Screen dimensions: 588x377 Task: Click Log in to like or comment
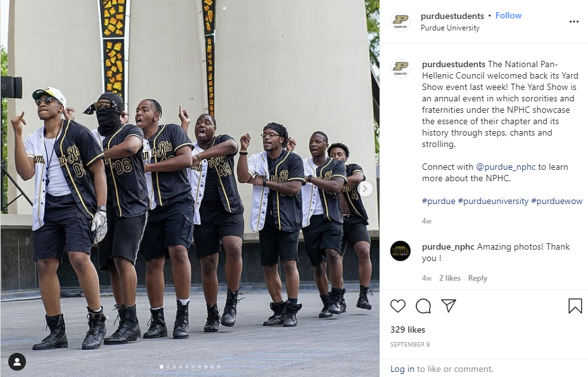(402, 369)
